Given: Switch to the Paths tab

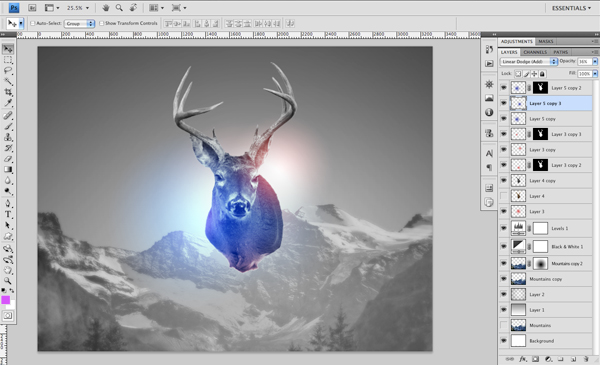Looking at the screenshot, I should [x=561, y=52].
